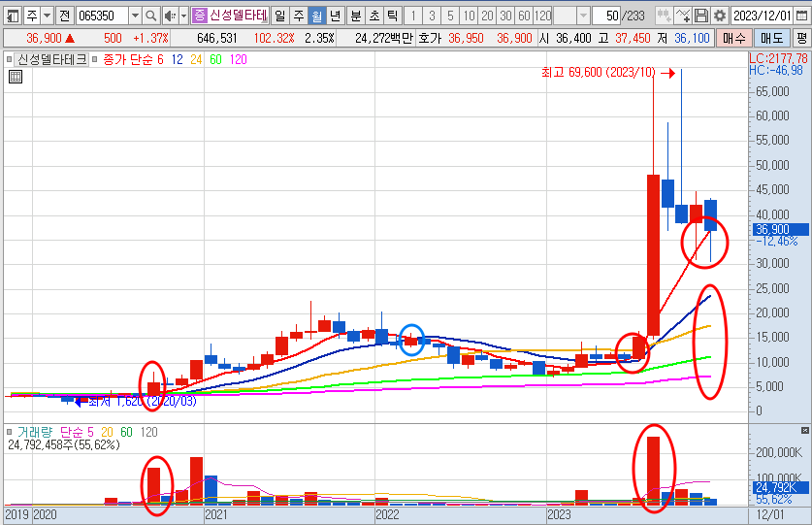812x525 pixels.
Task: Click the 최고 69,600 (2023/10) label
Action: coord(599,73)
